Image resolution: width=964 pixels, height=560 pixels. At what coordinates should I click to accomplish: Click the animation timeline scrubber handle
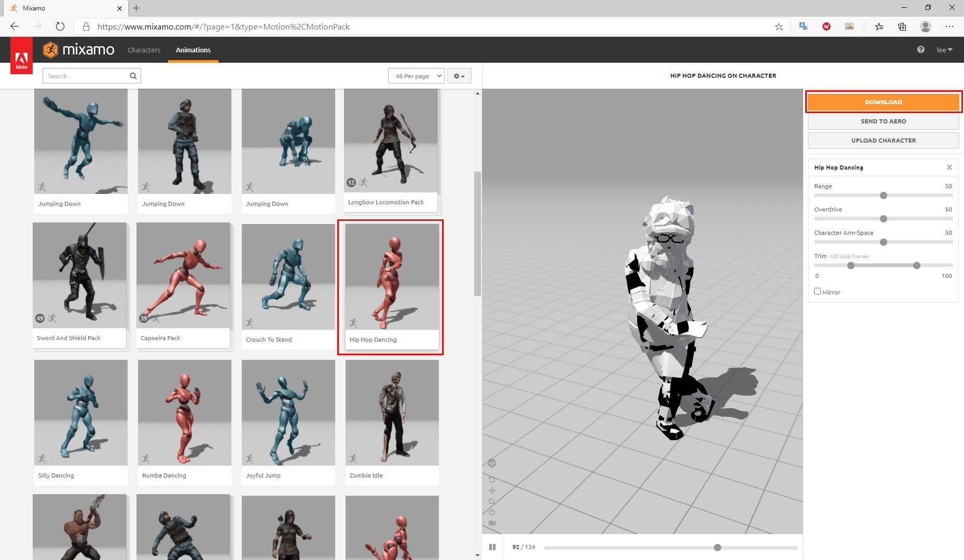tap(718, 548)
